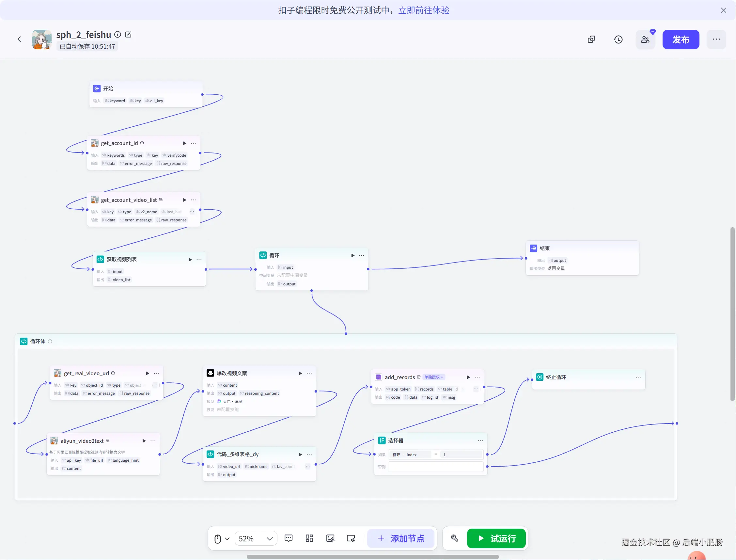Open the version history clock icon
This screenshot has height=560, width=736.
(618, 40)
